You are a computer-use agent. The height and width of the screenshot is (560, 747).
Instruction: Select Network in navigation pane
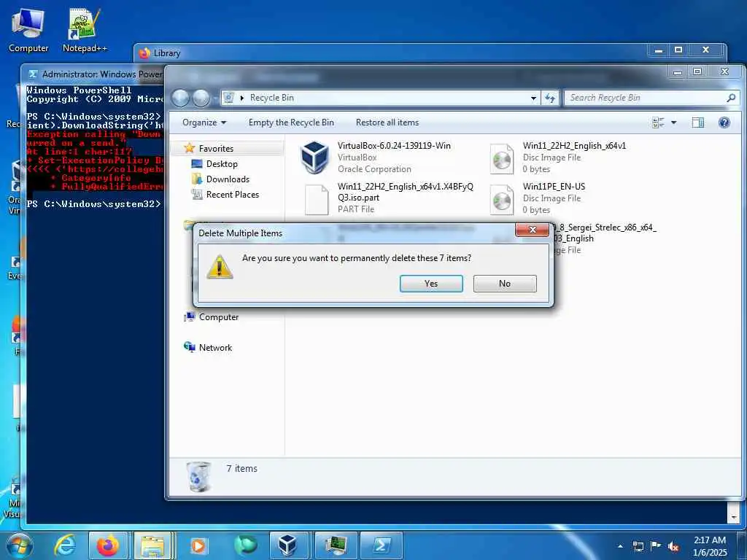[215, 348]
